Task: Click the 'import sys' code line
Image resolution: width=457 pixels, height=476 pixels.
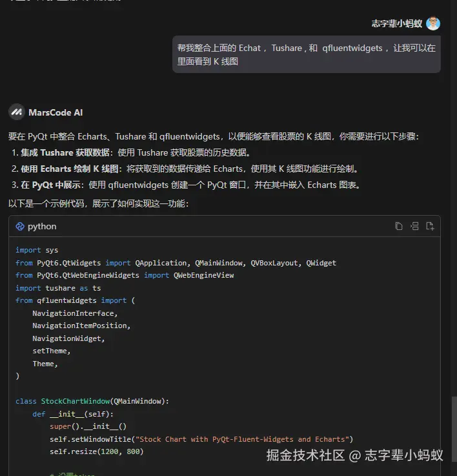Action: (37, 250)
